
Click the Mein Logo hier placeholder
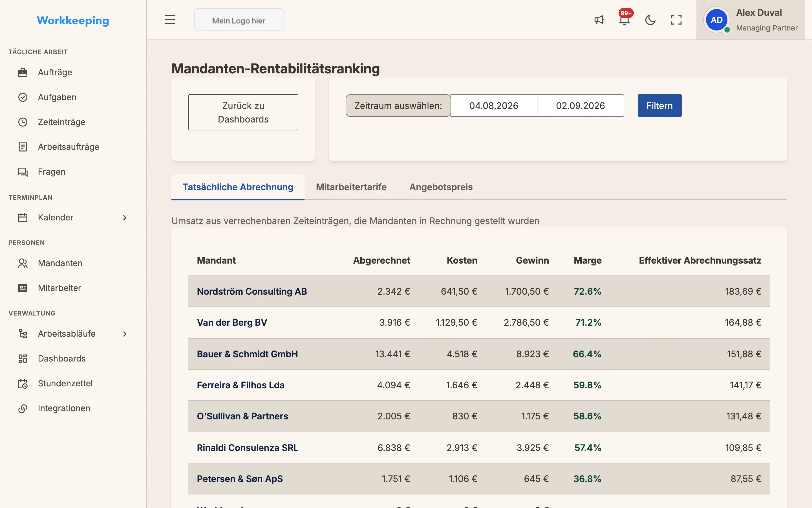pos(239,20)
